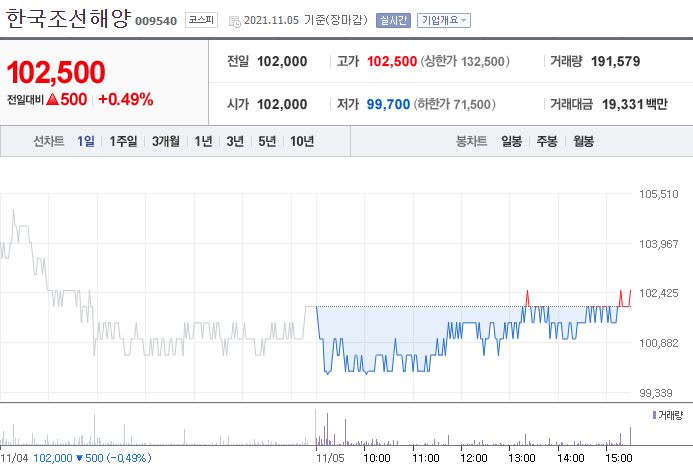Viewport: 693px width, 476px height.
Task: Click the 저가 value 99,700
Action: [388, 104]
